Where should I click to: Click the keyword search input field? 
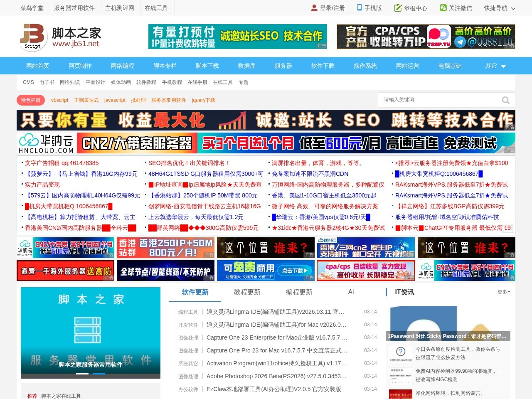pyautogui.click(x=438, y=100)
